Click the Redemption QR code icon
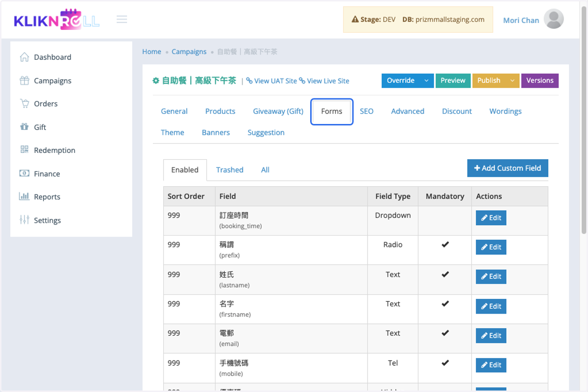The image size is (588, 392). click(24, 150)
